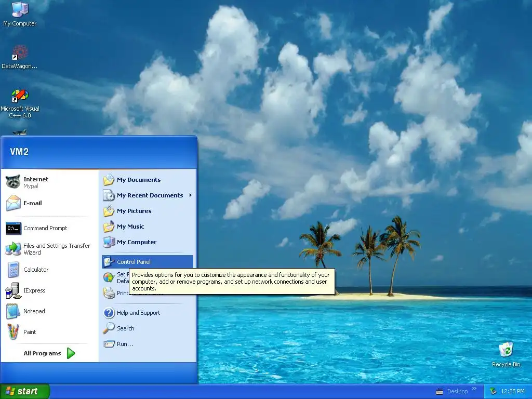This screenshot has height=399, width=532.
Task: Click the E-mail envelope icon
Action: pos(13,203)
